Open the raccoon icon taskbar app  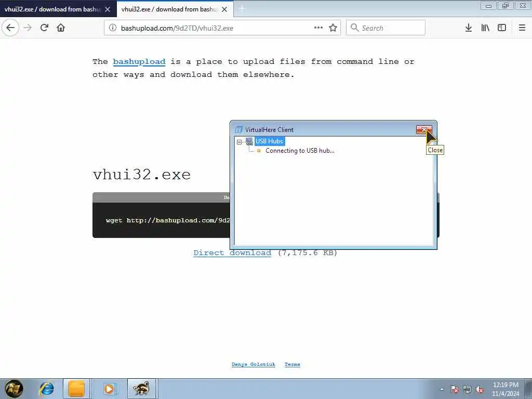[141, 389]
